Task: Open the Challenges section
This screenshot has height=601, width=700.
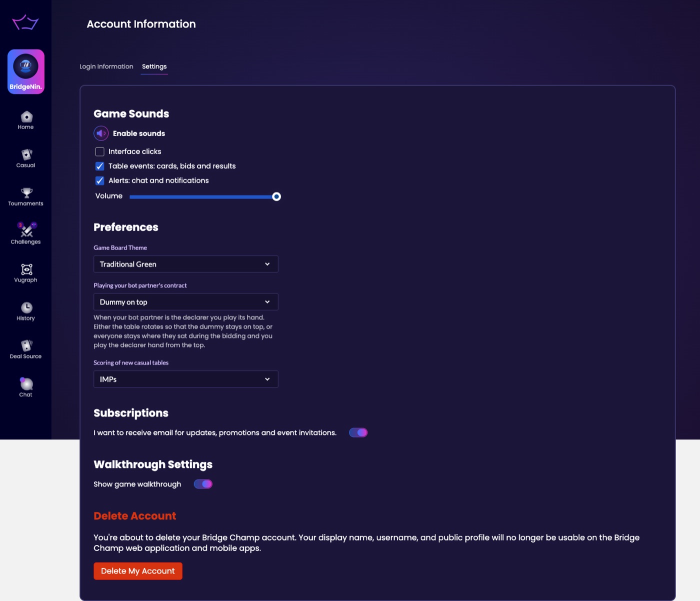Action: 26,233
